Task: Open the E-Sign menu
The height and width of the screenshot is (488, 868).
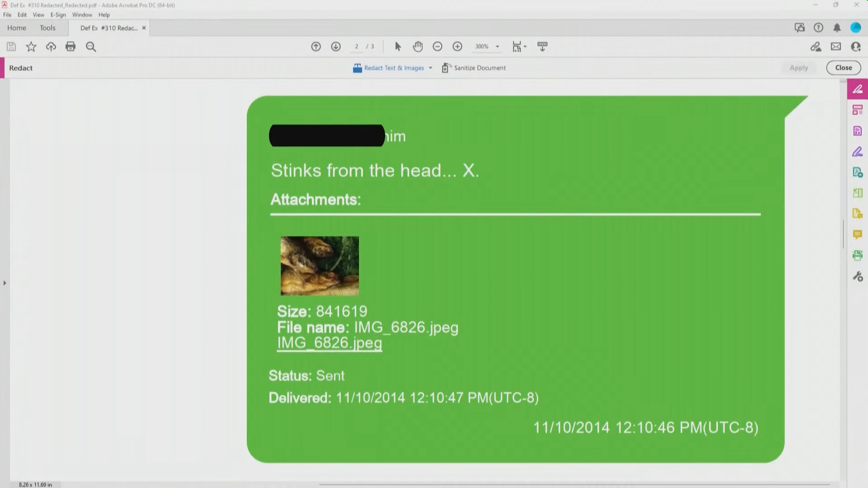Action: point(58,15)
